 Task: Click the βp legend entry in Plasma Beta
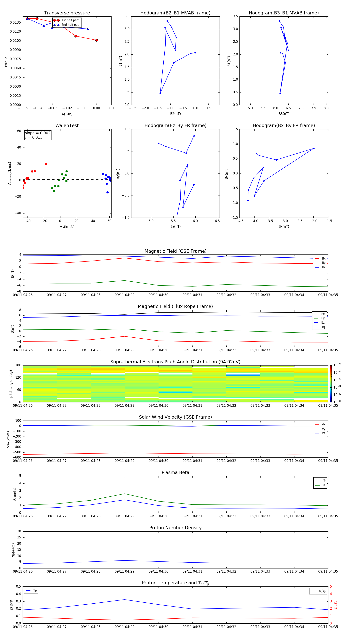pyautogui.click(x=320, y=480)
